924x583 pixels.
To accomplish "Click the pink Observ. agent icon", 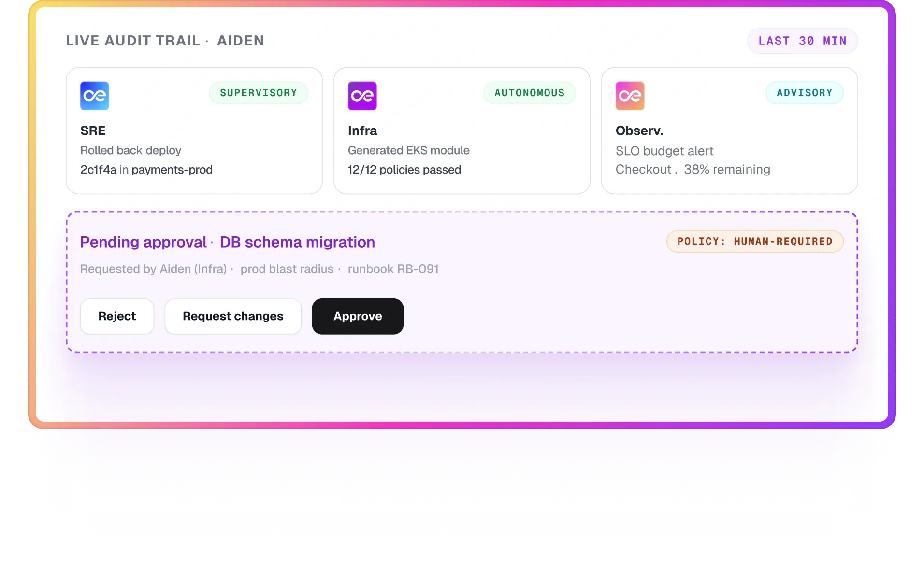I will [x=630, y=96].
